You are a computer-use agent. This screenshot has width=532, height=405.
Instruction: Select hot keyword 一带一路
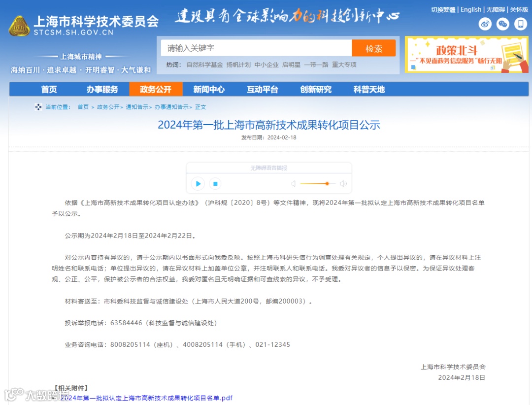(x=316, y=65)
